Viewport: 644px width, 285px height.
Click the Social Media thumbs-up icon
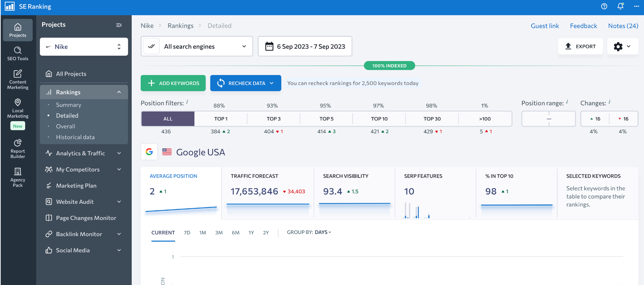[49, 250]
